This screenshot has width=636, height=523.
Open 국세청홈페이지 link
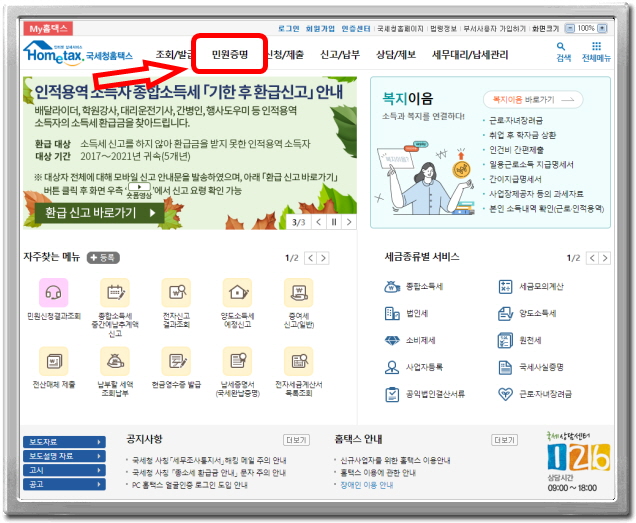click(400, 28)
